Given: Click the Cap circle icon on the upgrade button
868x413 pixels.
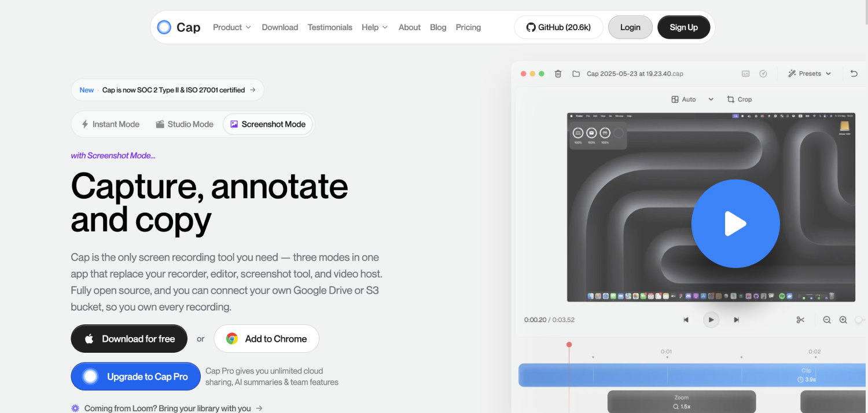Looking at the screenshot, I should coord(90,377).
